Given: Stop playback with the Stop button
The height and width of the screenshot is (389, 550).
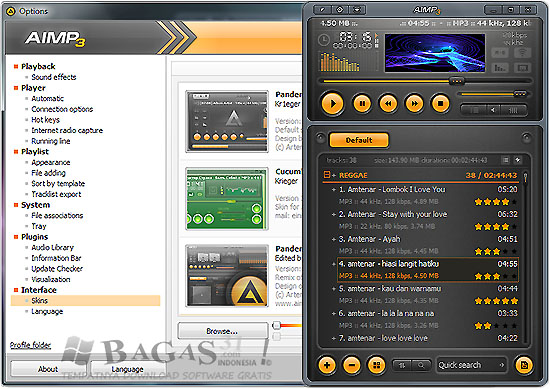Looking at the screenshot, I should tap(441, 103).
